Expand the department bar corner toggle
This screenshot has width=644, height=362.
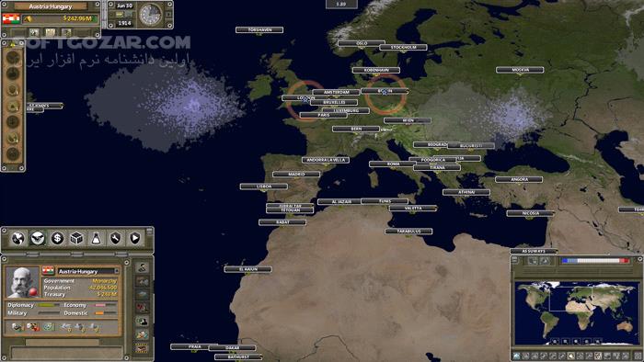coord(149,232)
